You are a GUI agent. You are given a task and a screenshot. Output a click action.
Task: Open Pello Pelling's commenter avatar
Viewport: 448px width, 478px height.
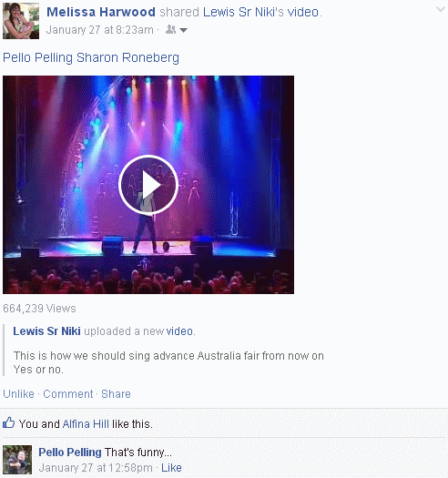tap(17, 460)
